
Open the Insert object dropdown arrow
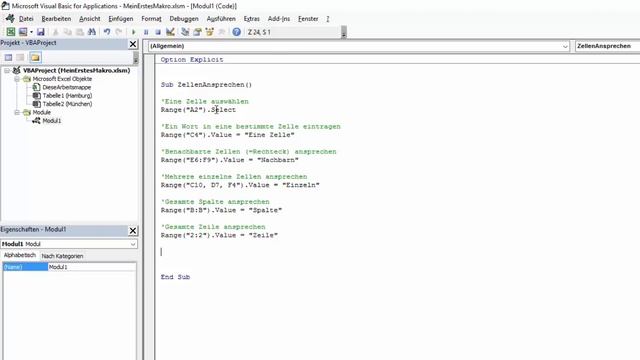pos(31,32)
